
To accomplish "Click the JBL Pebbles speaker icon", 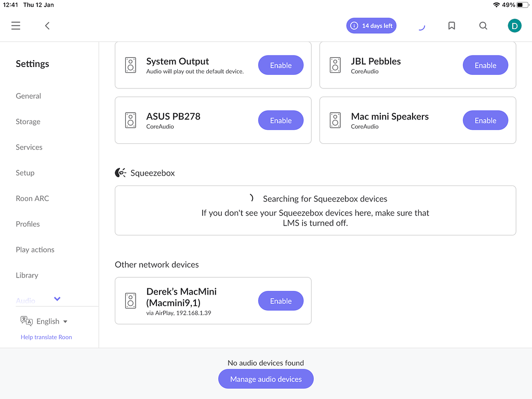I will (x=335, y=65).
